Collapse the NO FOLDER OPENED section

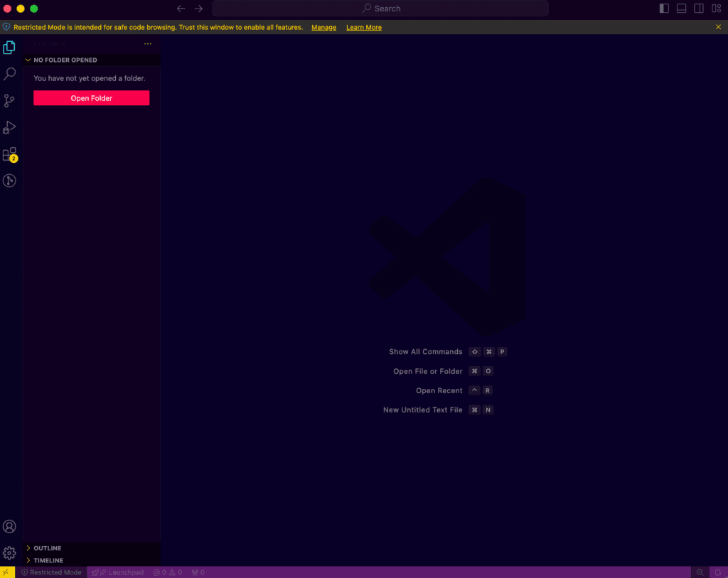(x=92, y=60)
